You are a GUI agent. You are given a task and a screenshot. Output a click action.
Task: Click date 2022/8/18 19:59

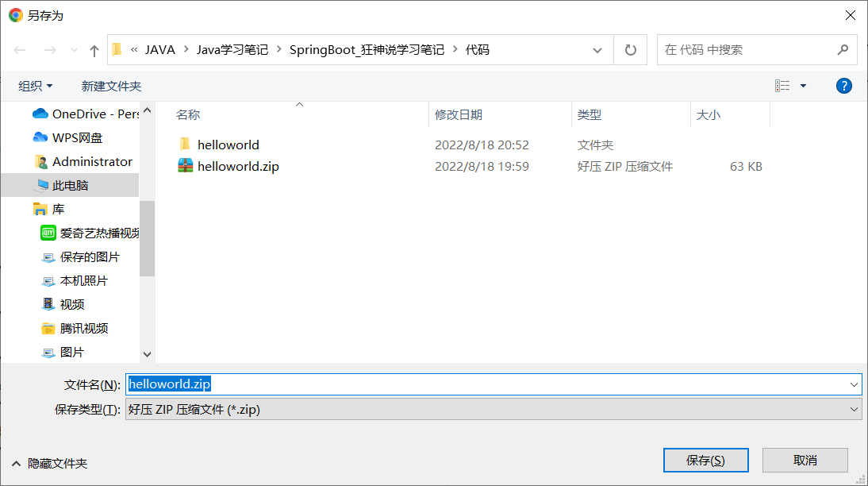click(482, 166)
